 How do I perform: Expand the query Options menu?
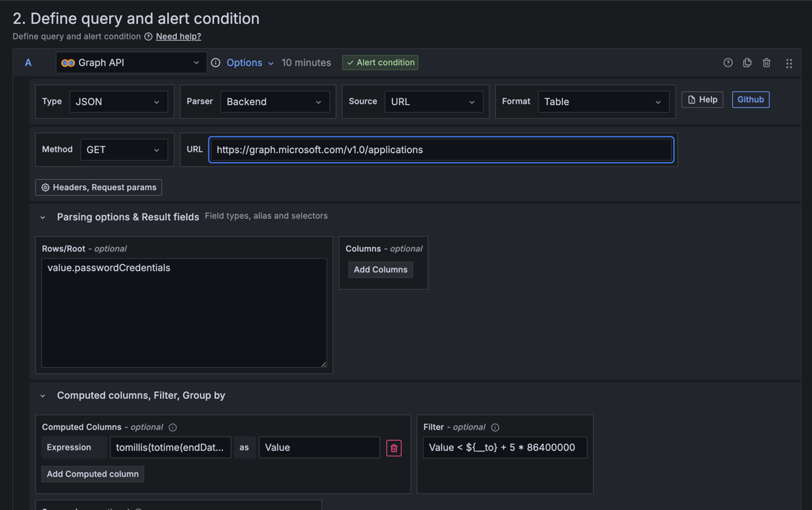click(x=250, y=62)
